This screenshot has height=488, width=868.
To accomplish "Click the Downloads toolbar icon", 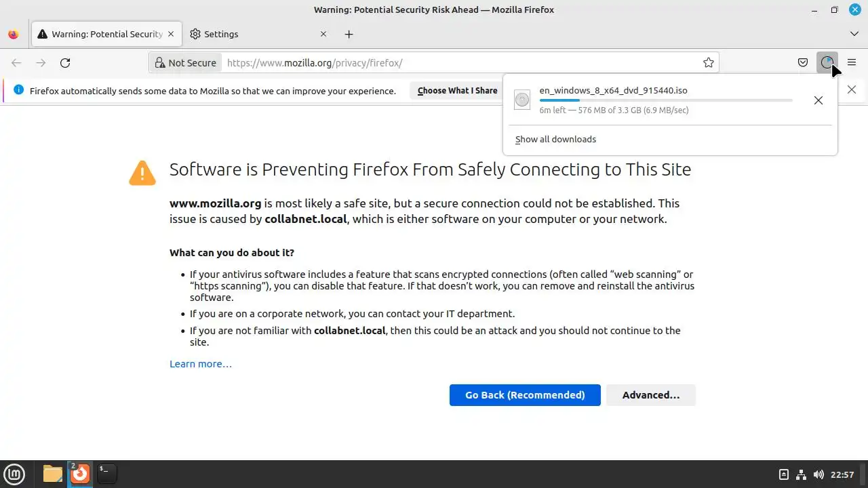I will click(827, 63).
